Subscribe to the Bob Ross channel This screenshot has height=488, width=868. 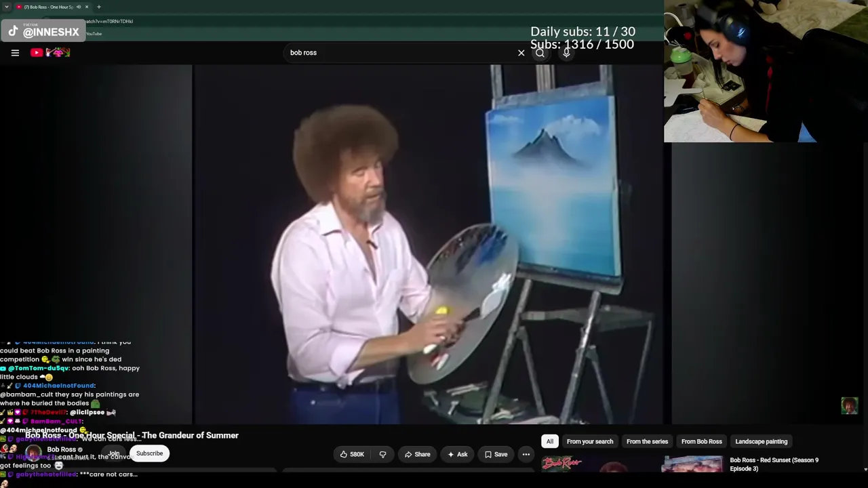point(149,453)
